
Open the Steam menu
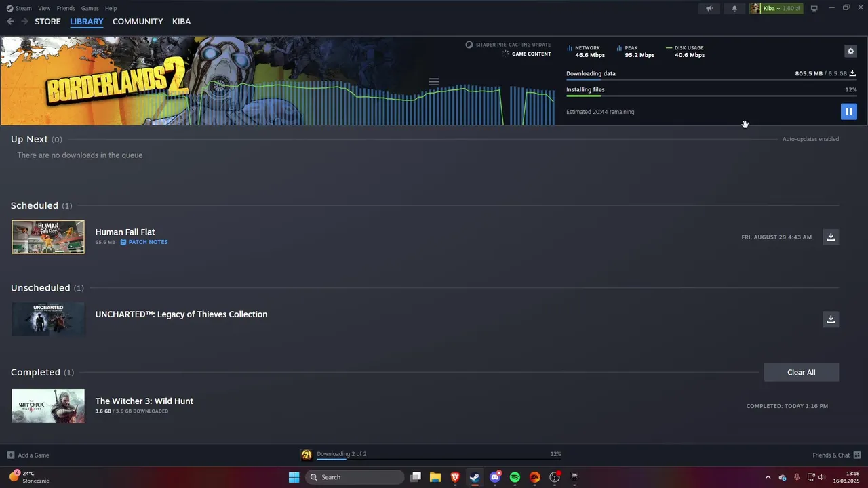[24, 8]
